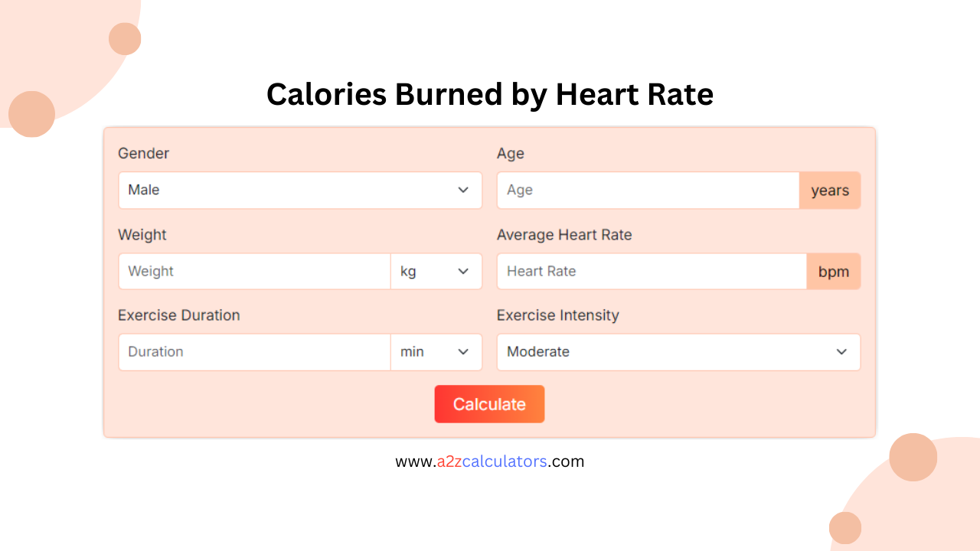Click the kg unit text in Weight row
Viewport: 980px width, 551px height.
[408, 271]
